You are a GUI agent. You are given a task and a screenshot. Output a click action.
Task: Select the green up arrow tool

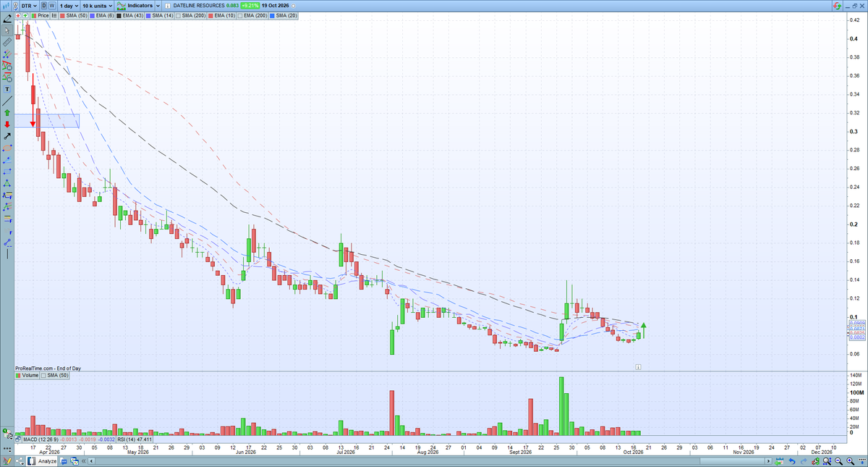(x=7, y=113)
